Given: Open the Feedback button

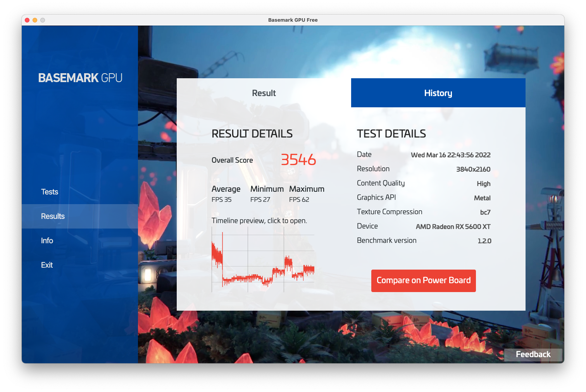Looking at the screenshot, I should [533, 354].
